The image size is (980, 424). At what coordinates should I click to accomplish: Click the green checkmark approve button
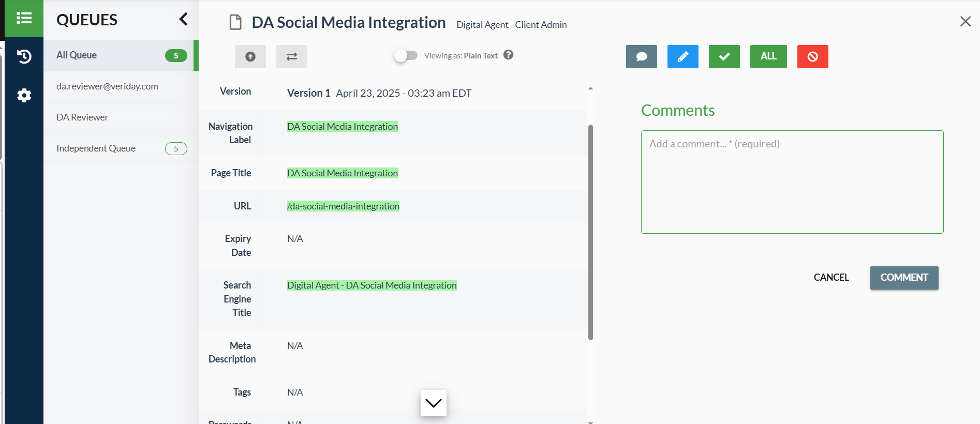pyautogui.click(x=724, y=56)
